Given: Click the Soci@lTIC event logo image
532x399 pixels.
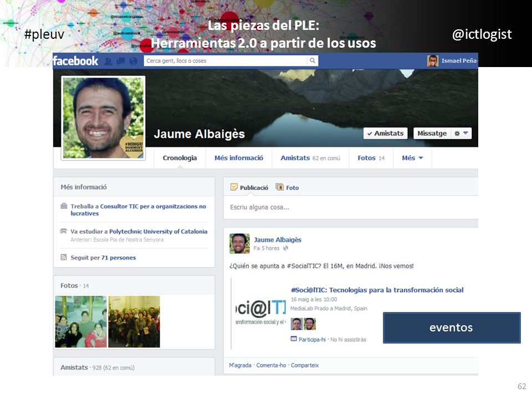Looking at the screenshot, I should 260,313.
